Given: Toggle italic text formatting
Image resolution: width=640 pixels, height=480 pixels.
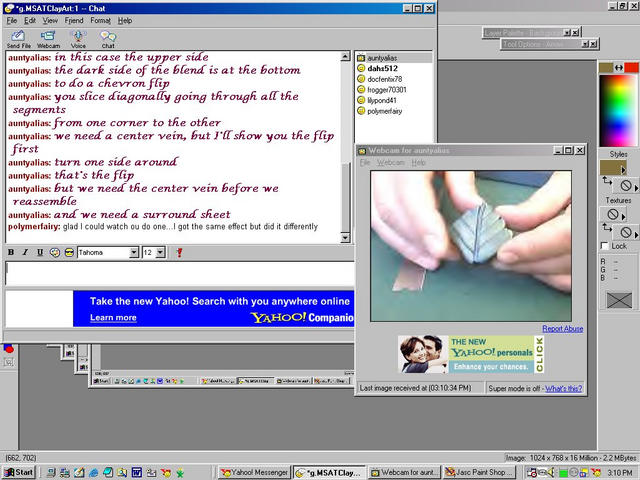Looking at the screenshot, I should [25, 252].
